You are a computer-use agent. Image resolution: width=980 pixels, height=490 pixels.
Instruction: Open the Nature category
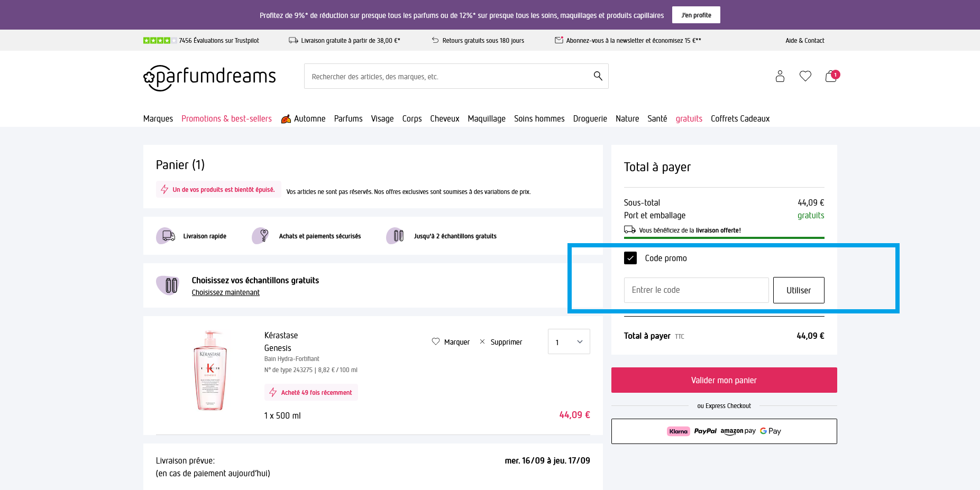tap(627, 119)
